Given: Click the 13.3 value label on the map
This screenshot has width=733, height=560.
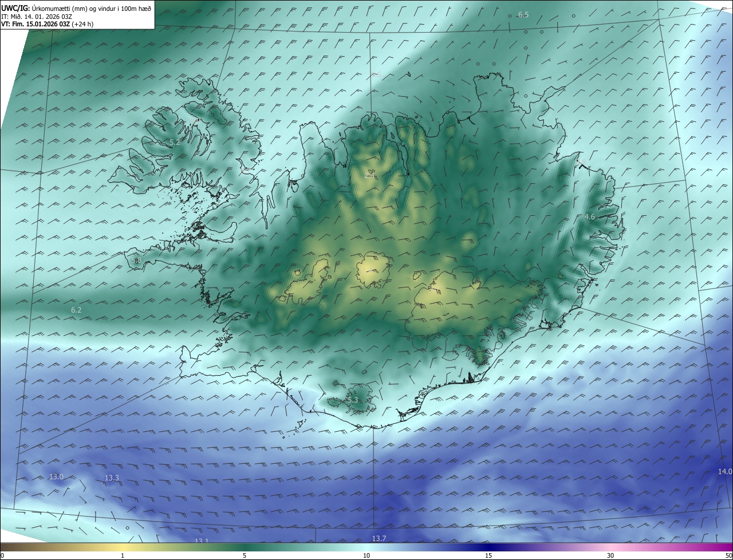Looking at the screenshot, I should pos(112,478).
